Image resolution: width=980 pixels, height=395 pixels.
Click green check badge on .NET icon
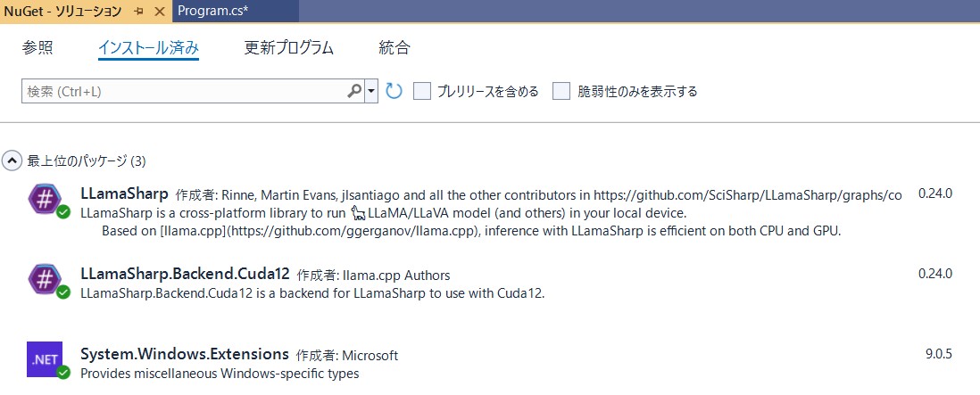[63, 373]
